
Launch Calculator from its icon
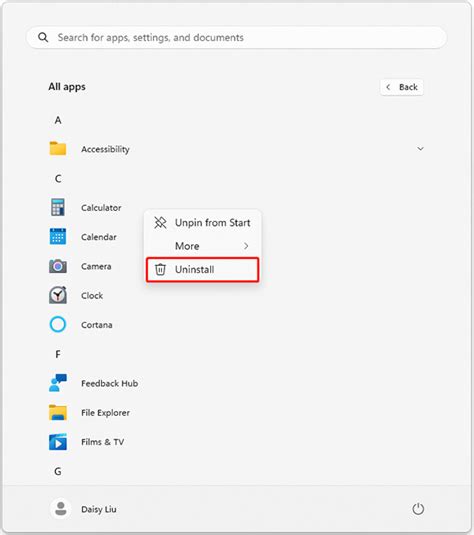coord(58,207)
